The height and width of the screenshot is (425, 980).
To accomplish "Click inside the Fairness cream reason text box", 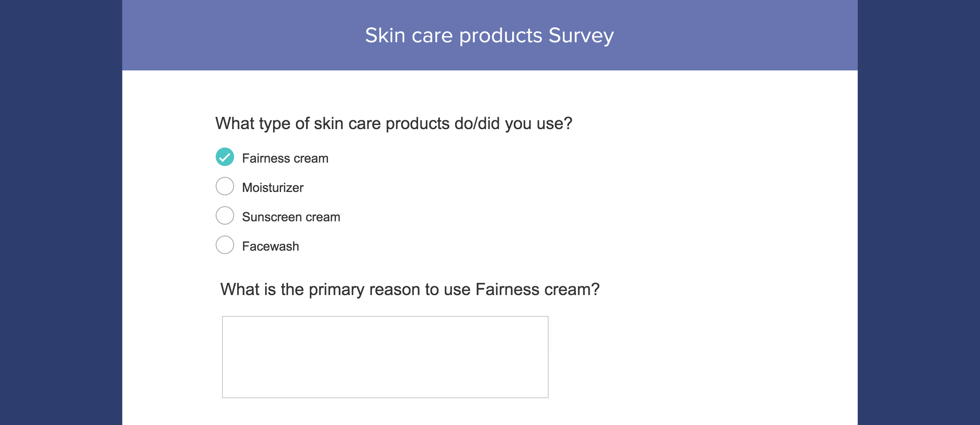I will (x=384, y=356).
